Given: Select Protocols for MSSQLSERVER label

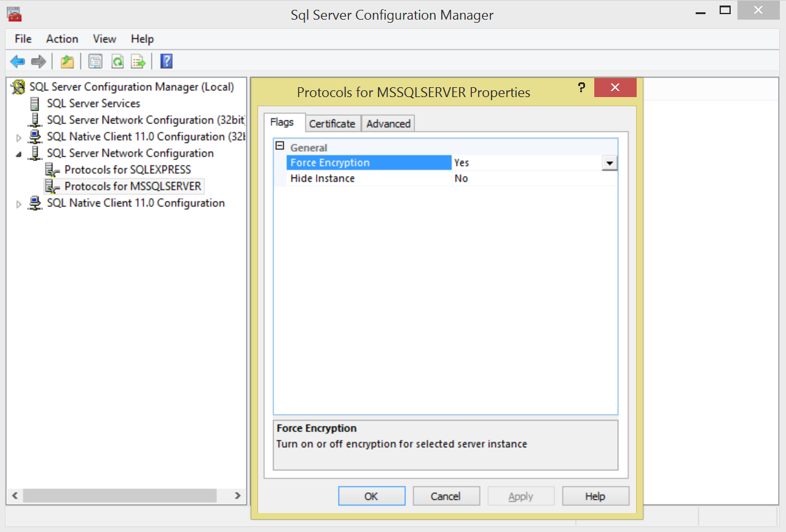Looking at the screenshot, I should point(133,187).
